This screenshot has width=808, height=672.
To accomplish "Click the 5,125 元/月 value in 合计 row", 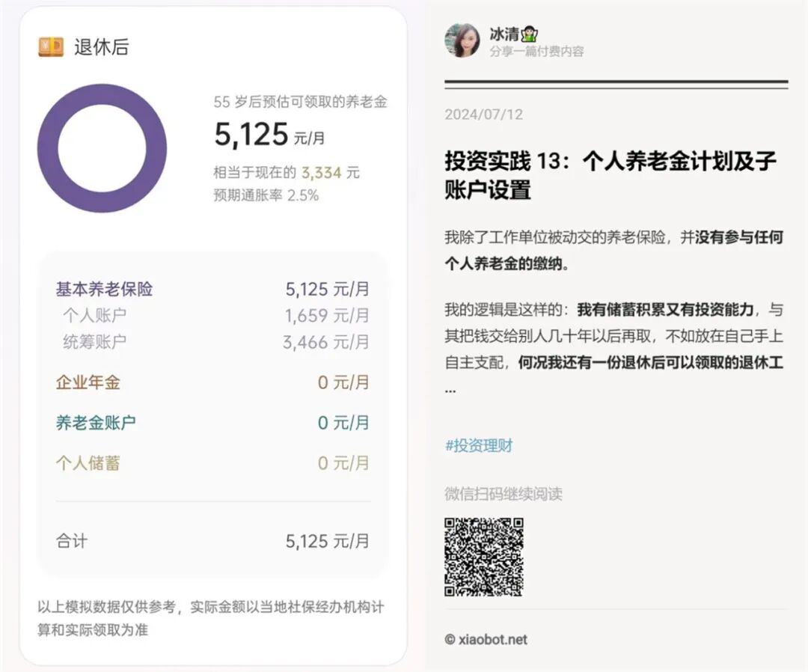I will (x=328, y=541).
